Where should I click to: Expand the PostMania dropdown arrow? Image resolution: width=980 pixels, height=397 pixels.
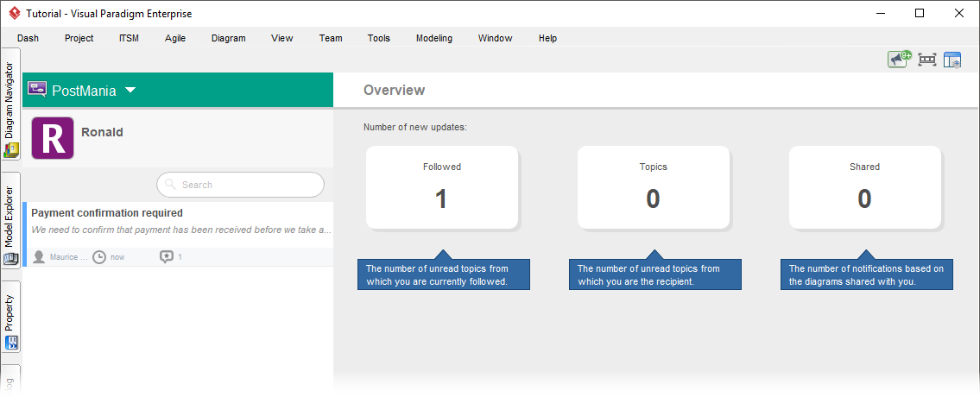130,90
